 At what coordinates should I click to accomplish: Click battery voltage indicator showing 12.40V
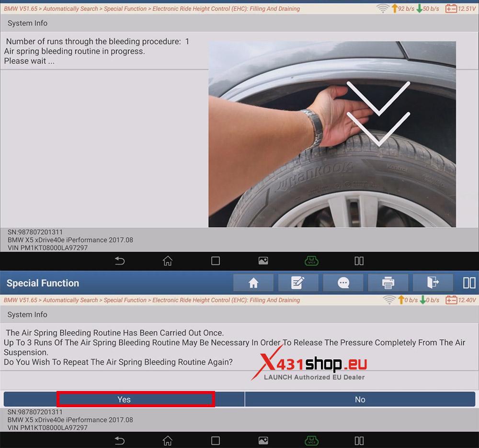pyautogui.click(x=460, y=300)
